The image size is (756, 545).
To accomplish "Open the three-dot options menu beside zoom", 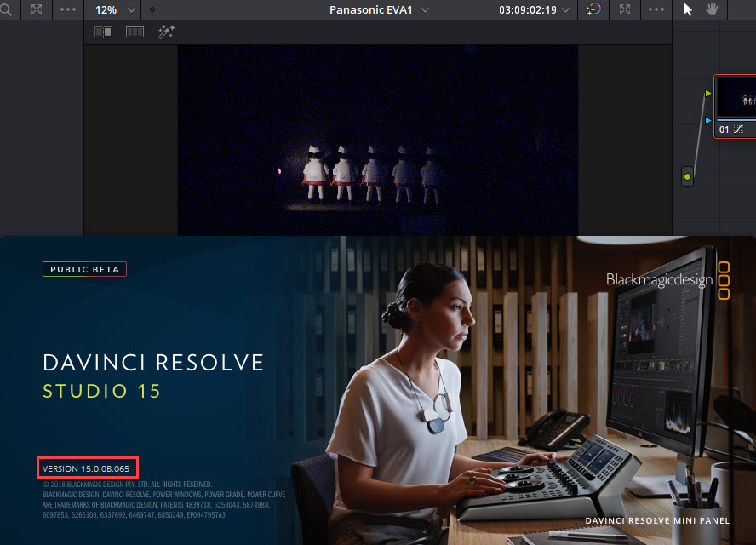I will click(x=68, y=9).
